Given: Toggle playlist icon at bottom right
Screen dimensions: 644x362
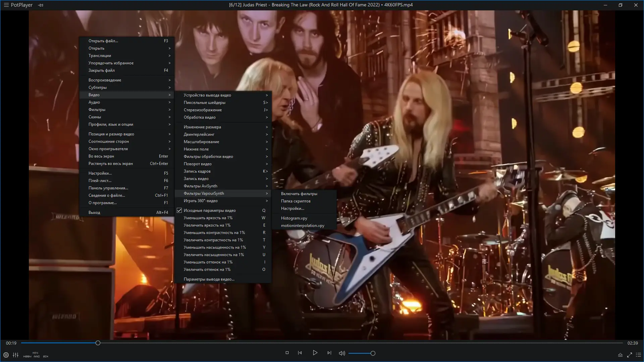Looking at the screenshot, I should point(638,355).
